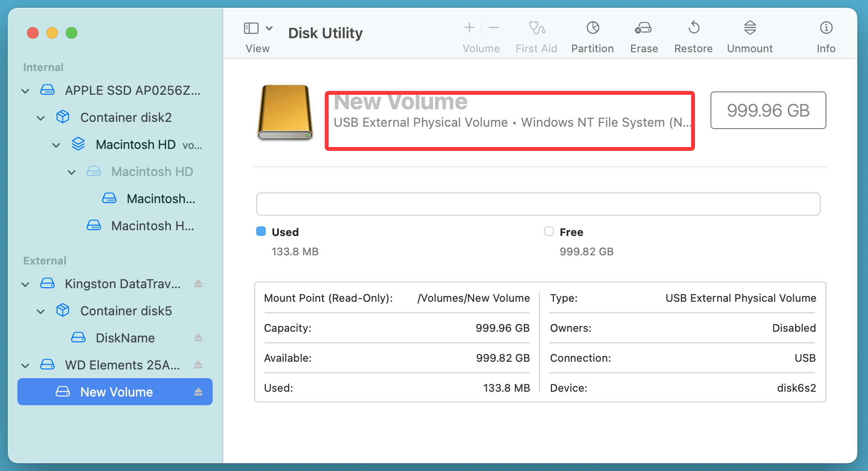Click the Restore toolbar icon
The image size is (868, 471).
(694, 28)
